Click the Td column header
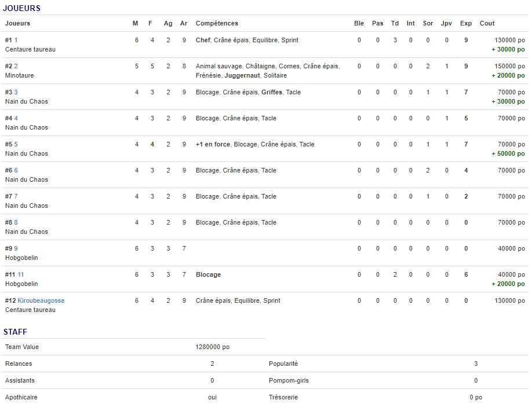Screen dimensions: 532x411 pyautogui.click(x=395, y=23)
